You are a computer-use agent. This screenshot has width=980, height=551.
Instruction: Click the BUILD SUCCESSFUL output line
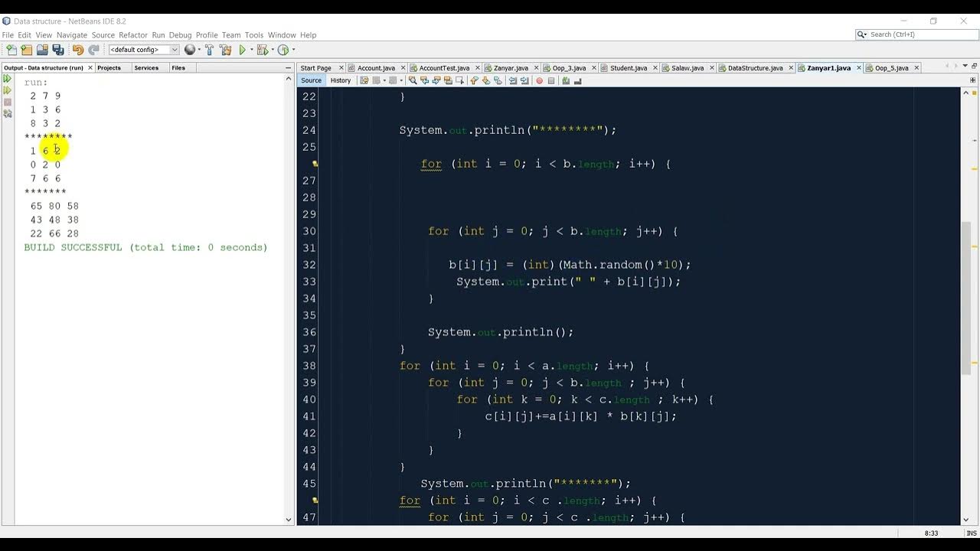[x=145, y=247]
